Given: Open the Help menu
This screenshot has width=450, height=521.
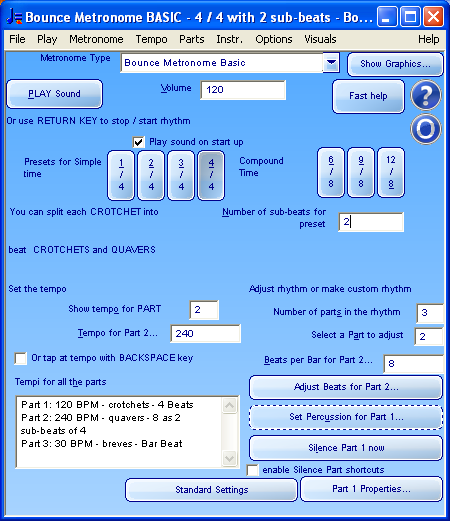Looking at the screenshot, I should click(x=428, y=39).
